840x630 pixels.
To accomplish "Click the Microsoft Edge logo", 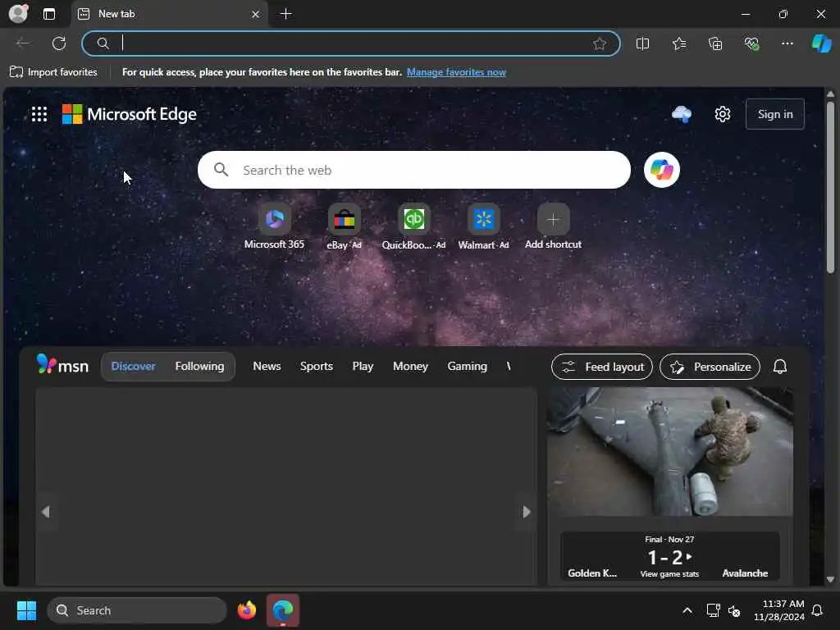I will point(130,114).
